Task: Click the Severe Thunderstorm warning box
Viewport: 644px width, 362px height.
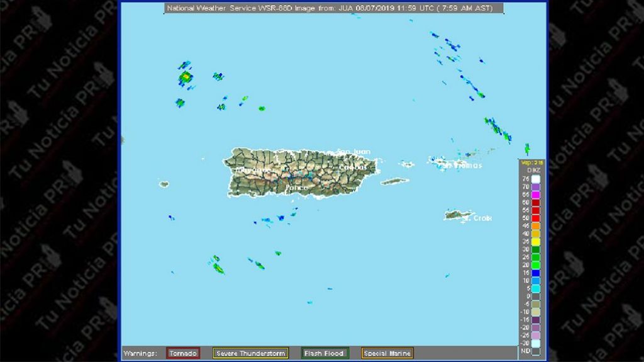Action: point(250,353)
